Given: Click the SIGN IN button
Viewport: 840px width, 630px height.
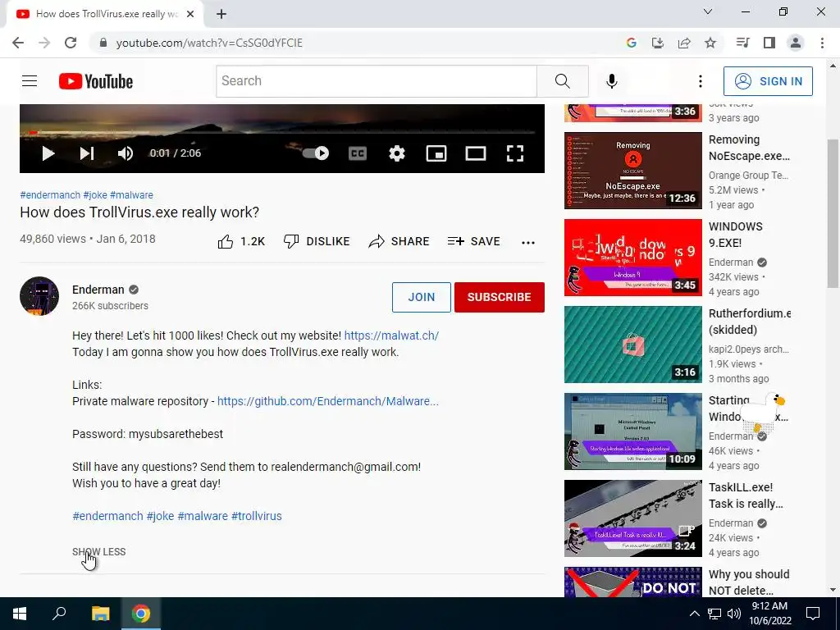Looking at the screenshot, I should pos(768,81).
